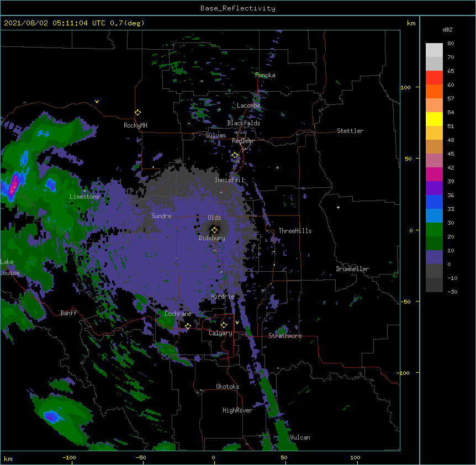
Task: Click the HighRiver label
Action: click(237, 410)
